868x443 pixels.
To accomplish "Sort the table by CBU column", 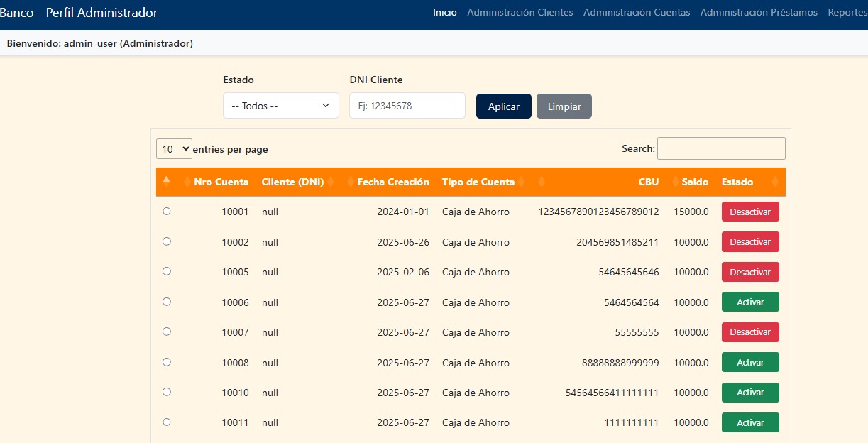I will [x=648, y=182].
